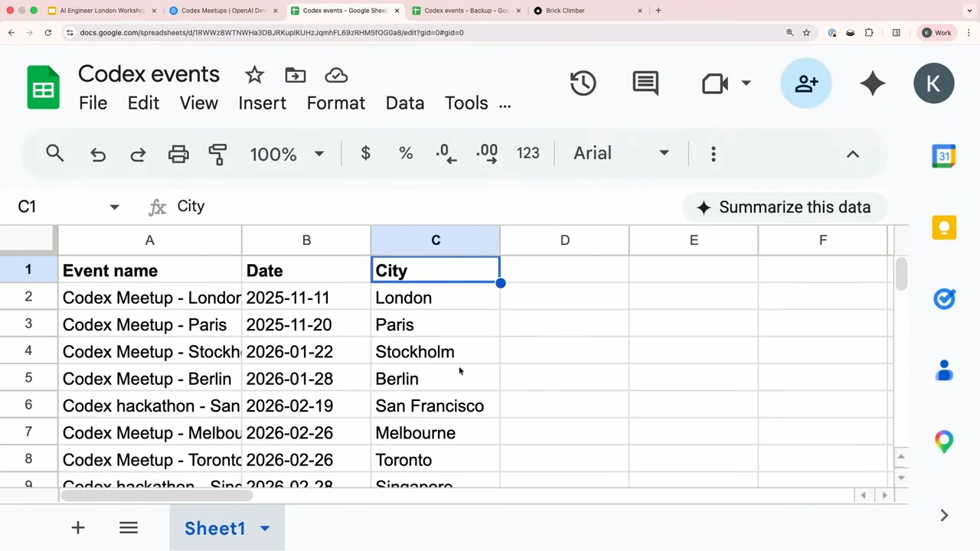Open the Arial font dropdown

tap(621, 153)
